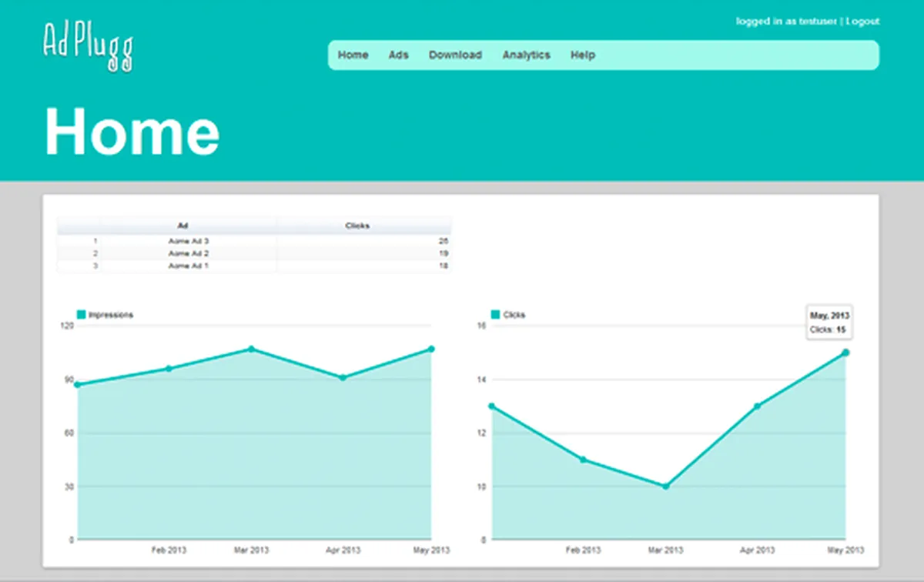The image size is (924, 582).
Task: Click the May 2013 point on Impressions chart
Action: [x=431, y=349]
